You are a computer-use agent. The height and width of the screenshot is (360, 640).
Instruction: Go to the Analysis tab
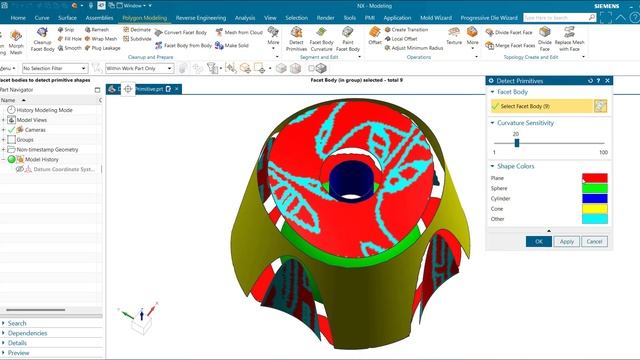[245, 18]
